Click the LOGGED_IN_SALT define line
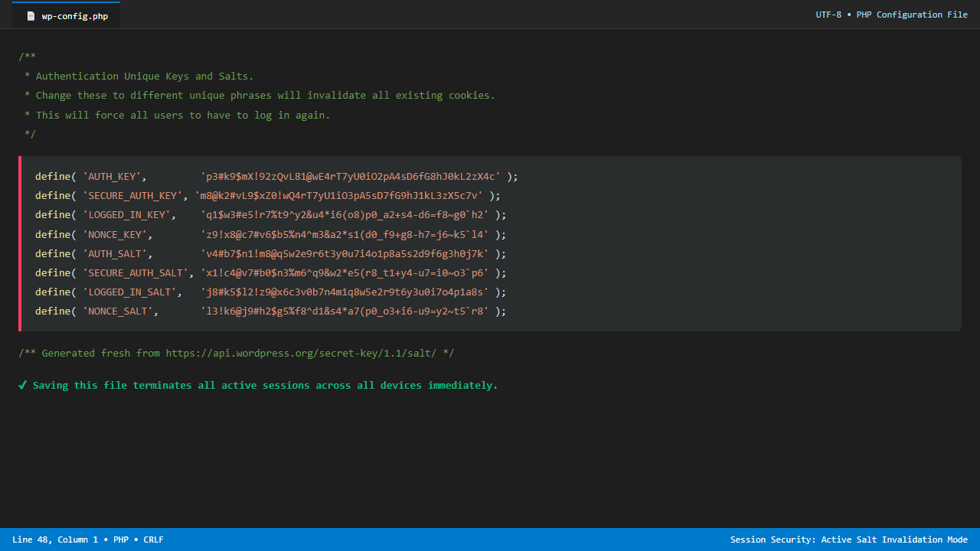 (x=271, y=292)
